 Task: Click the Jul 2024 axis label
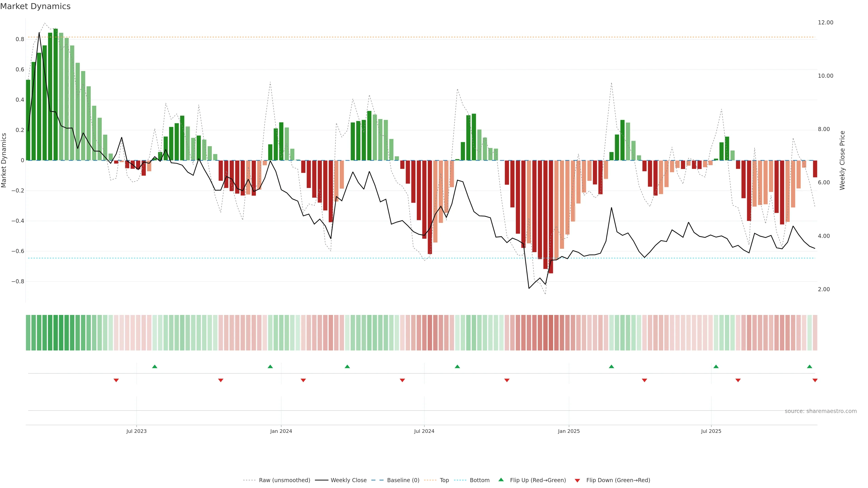(x=424, y=431)
